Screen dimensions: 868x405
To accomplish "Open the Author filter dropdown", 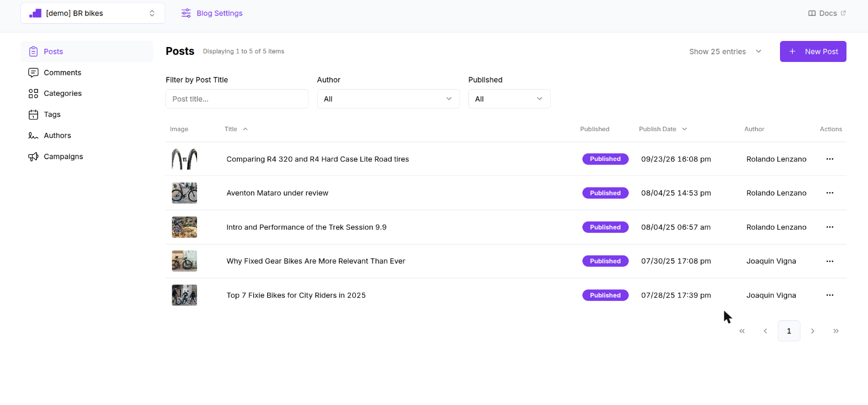I will click(x=388, y=99).
